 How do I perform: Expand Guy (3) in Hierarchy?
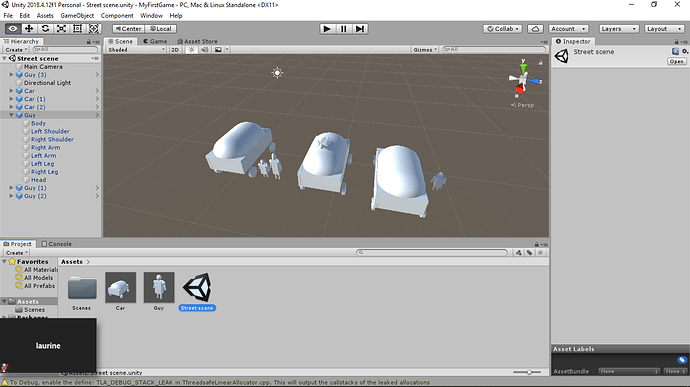tap(11, 75)
